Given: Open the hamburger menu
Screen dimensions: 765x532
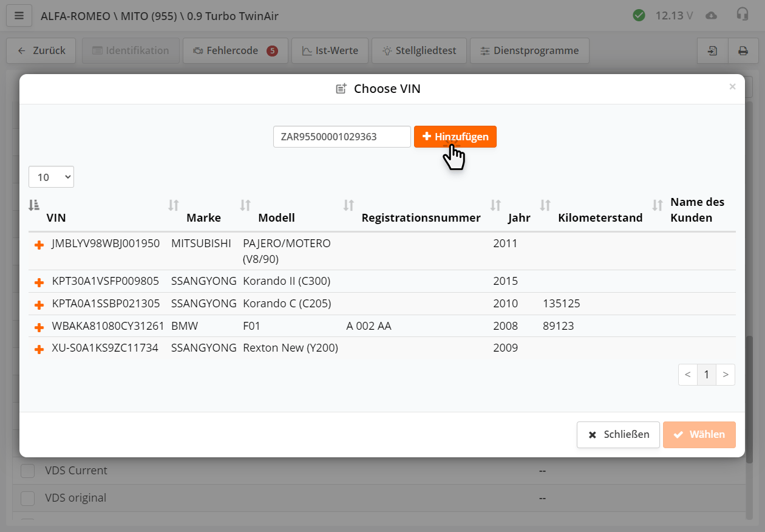Looking at the screenshot, I should [x=19, y=16].
